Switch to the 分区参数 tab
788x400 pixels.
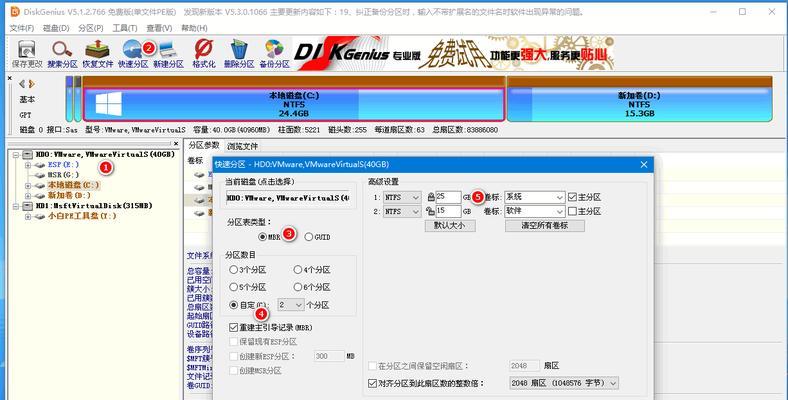tap(204, 145)
